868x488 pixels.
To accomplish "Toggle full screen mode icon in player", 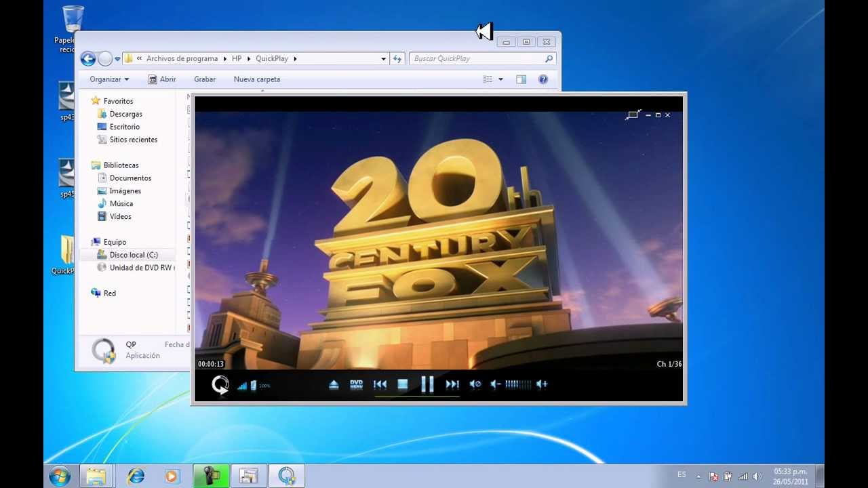I will tap(633, 115).
